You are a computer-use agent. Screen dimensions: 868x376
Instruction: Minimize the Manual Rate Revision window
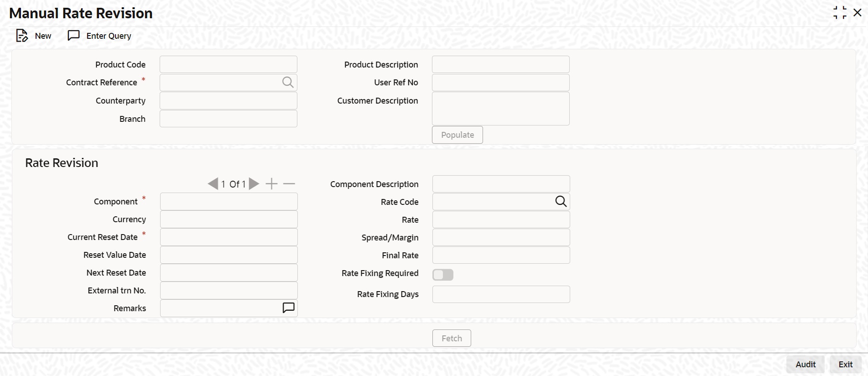click(840, 13)
